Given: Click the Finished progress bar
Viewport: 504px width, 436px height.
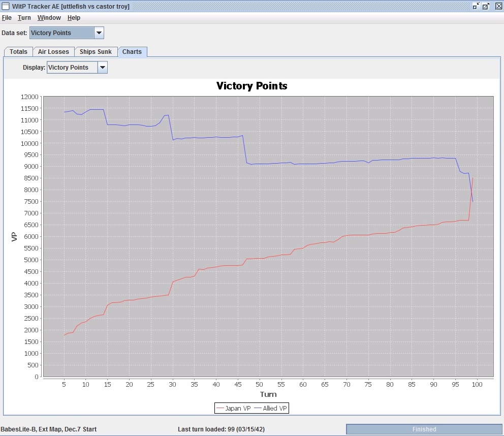Looking at the screenshot, I should [424, 429].
